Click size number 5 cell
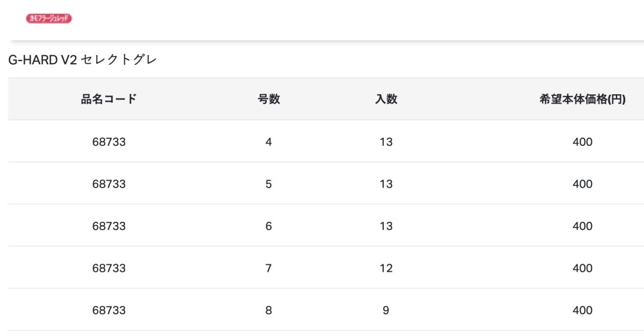This screenshot has height=336, width=644. pyautogui.click(x=269, y=184)
